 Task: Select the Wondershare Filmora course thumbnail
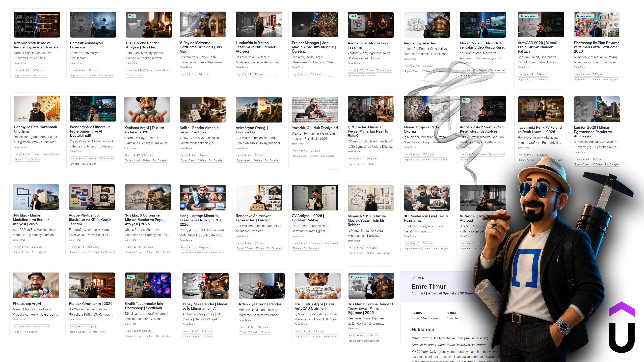click(x=93, y=108)
